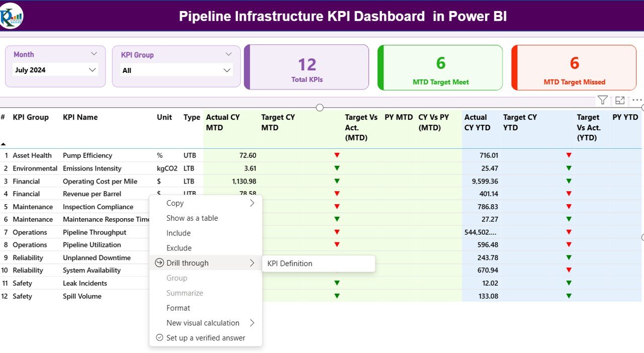Click Exclude in the context menu

click(x=179, y=248)
